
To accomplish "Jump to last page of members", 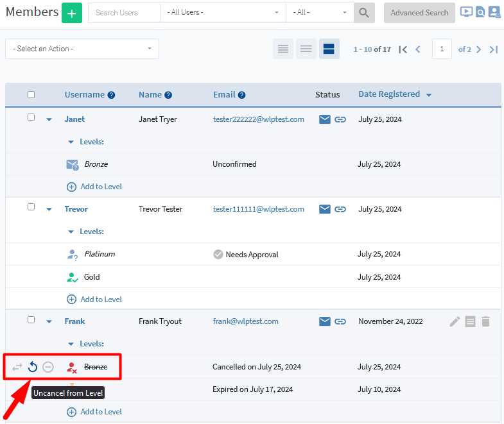I will click(x=493, y=49).
